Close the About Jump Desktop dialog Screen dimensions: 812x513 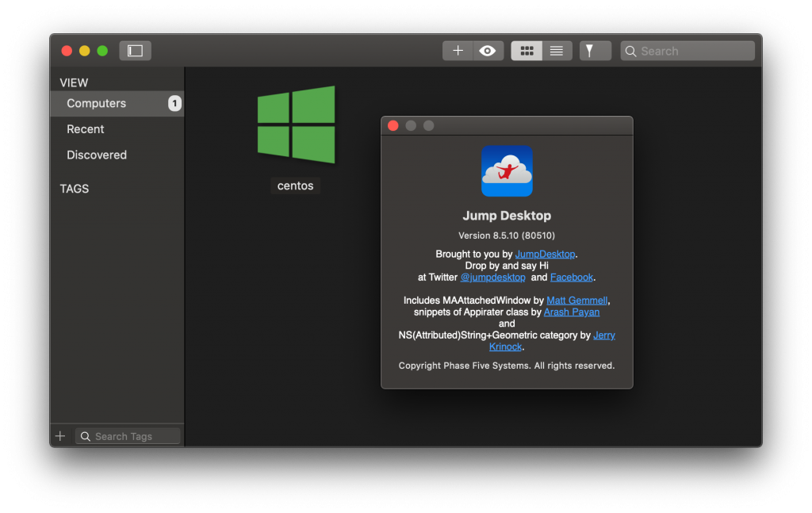tap(393, 126)
